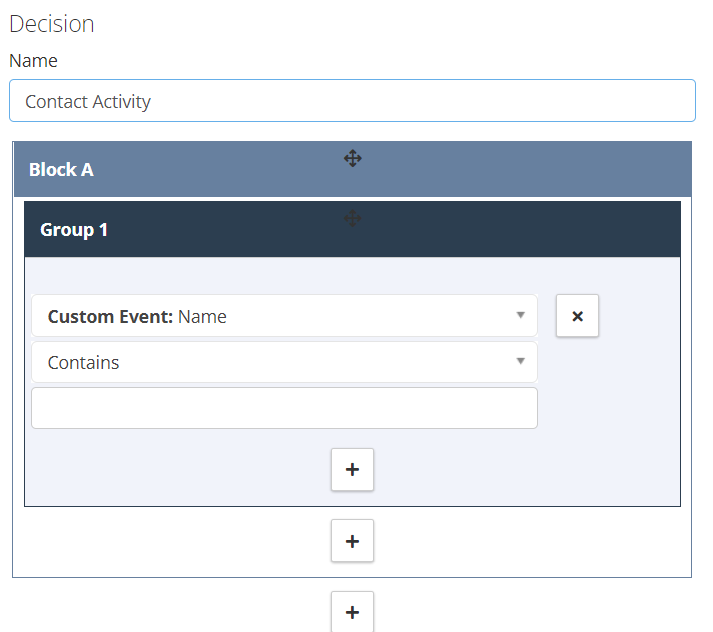Add a new block with the bottom plus button
Image resolution: width=713 pixels, height=632 pixels.
352,612
